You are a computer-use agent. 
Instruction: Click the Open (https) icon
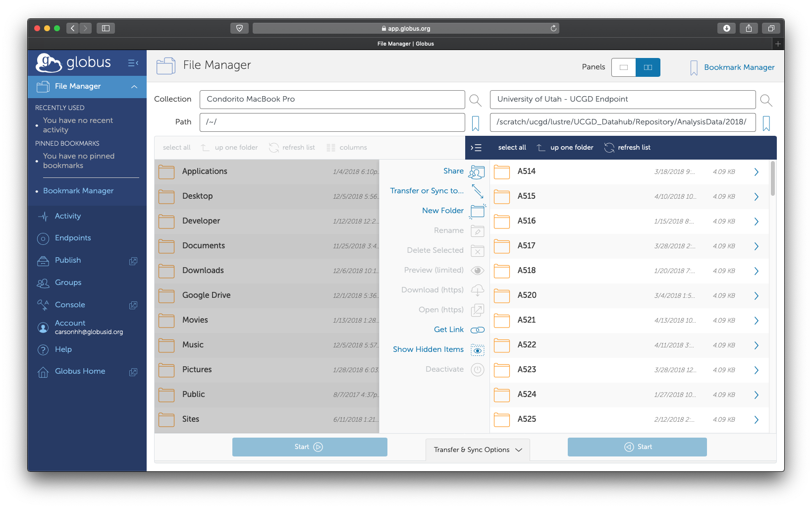[478, 310]
